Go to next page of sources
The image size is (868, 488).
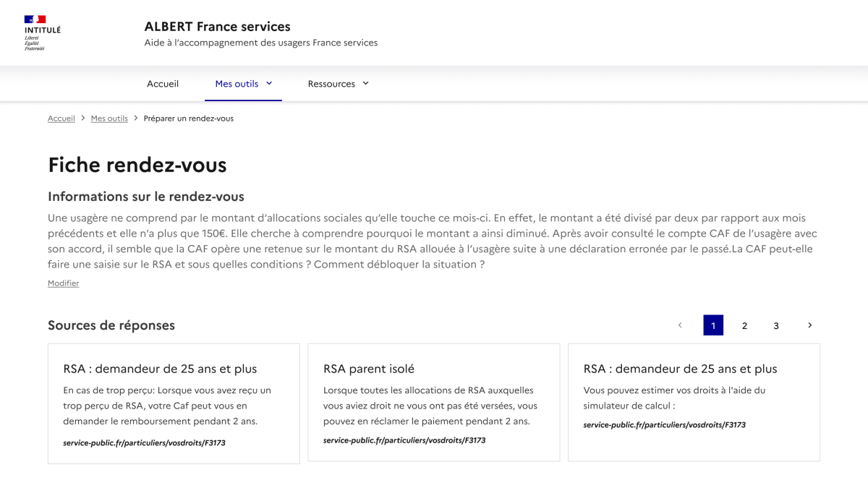coord(809,325)
